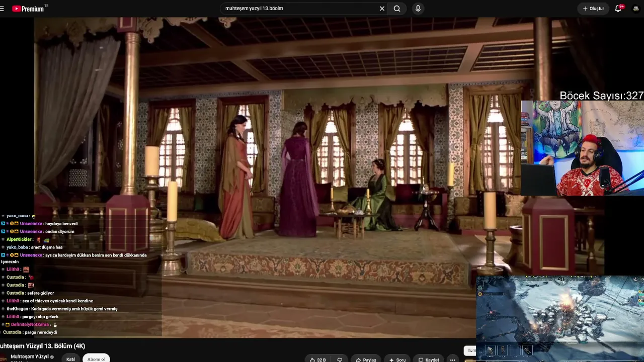Join the channel with Katıl

click(x=70, y=359)
